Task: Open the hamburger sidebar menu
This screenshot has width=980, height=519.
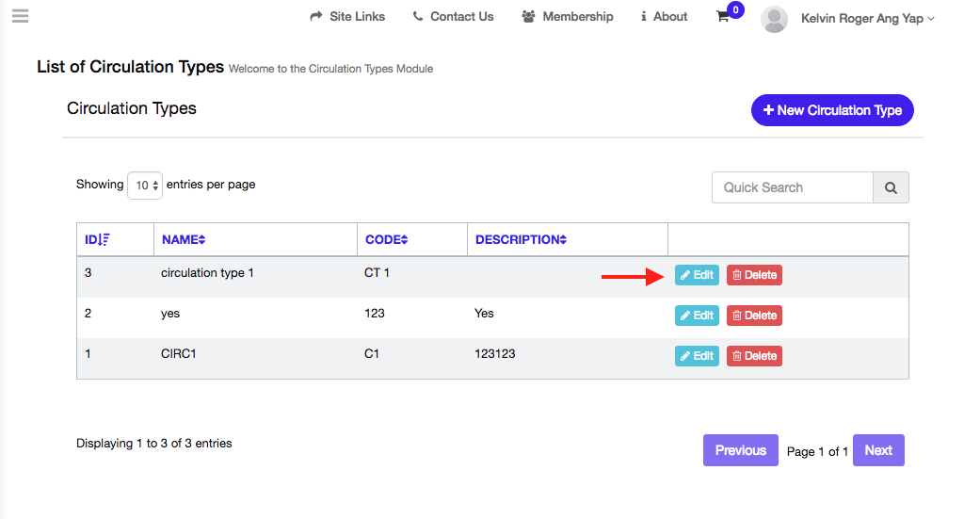Action: [x=20, y=16]
